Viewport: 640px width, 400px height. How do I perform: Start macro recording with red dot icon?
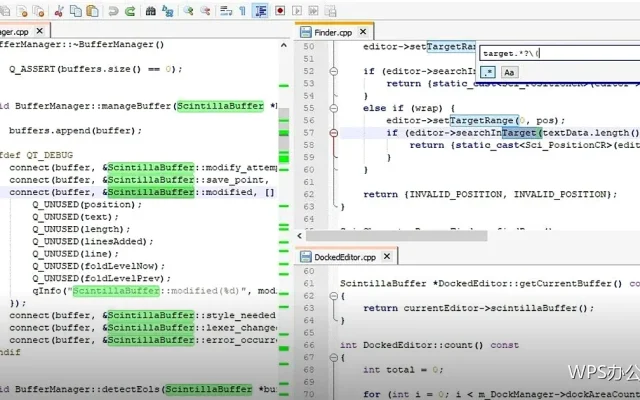280,11
